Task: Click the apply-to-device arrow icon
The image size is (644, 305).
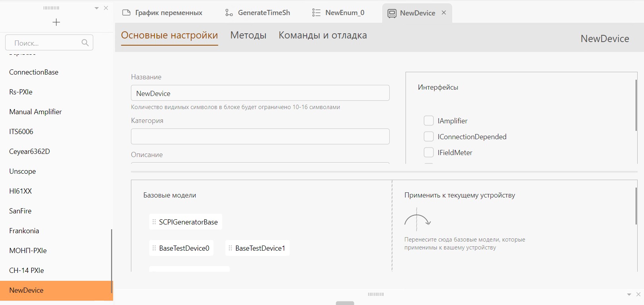Action: (417, 219)
